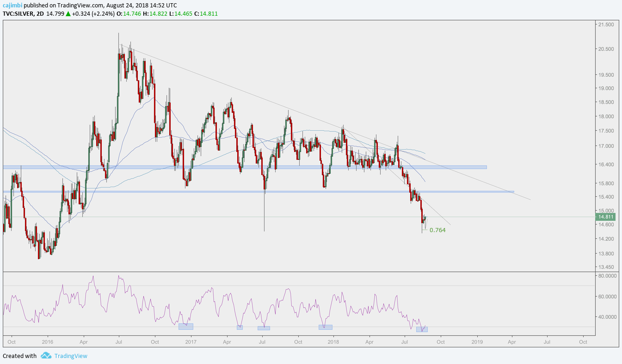
Task: Click the 0.764 Fibonacci level label
Action: pyautogui.click(x=437, y=230)
